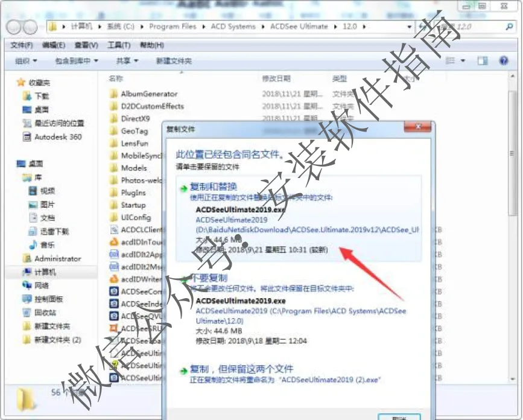Click the view options dropdown arrow
Image resolution: width=523 pixels, height=420 pixels.
(463, 61)
